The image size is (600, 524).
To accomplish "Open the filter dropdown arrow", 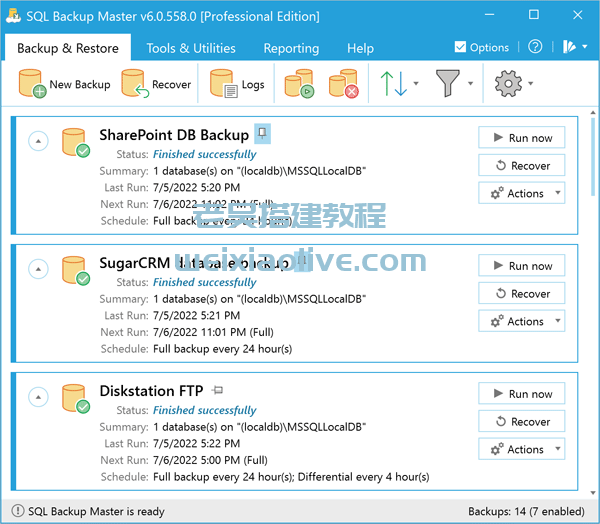I will pos(470,83).
